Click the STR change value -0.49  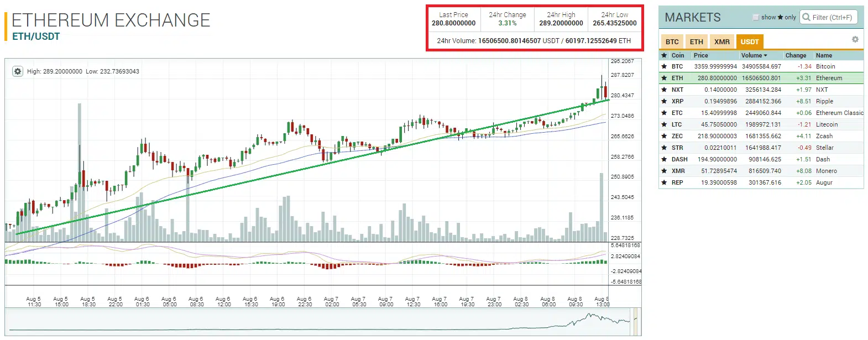804,148
